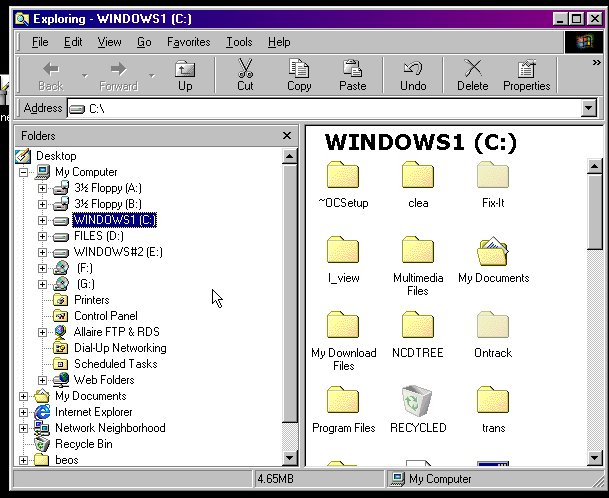
Task: Click the Cut scissors toolbar icon
Action: pos(245,74)
